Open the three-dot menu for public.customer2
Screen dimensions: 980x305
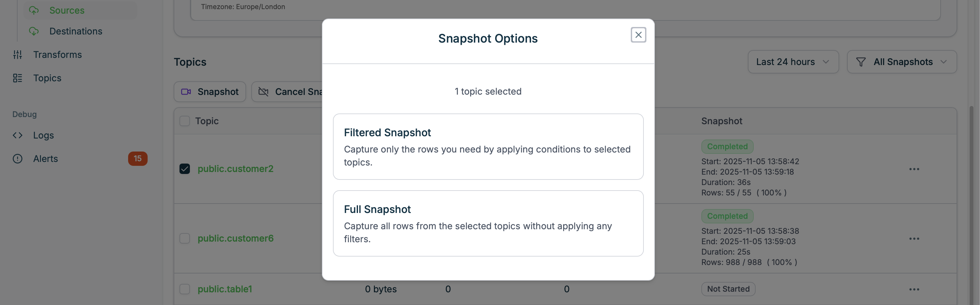point(914,169)
